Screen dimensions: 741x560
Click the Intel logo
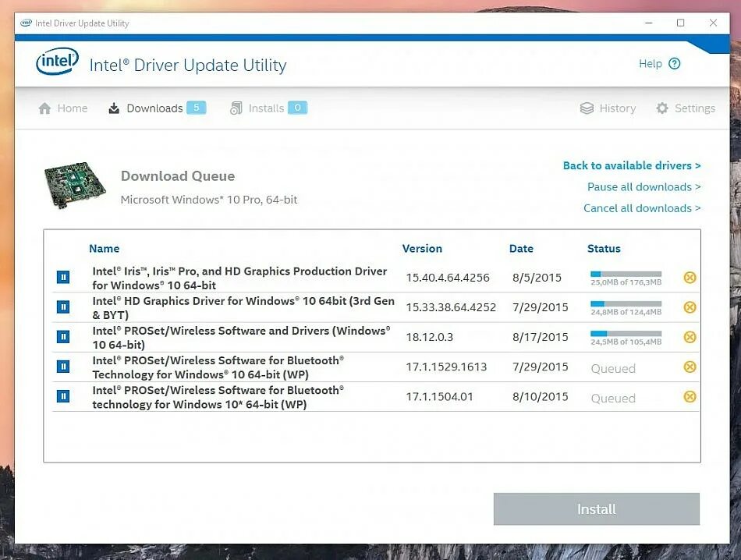tap(57, 62)
